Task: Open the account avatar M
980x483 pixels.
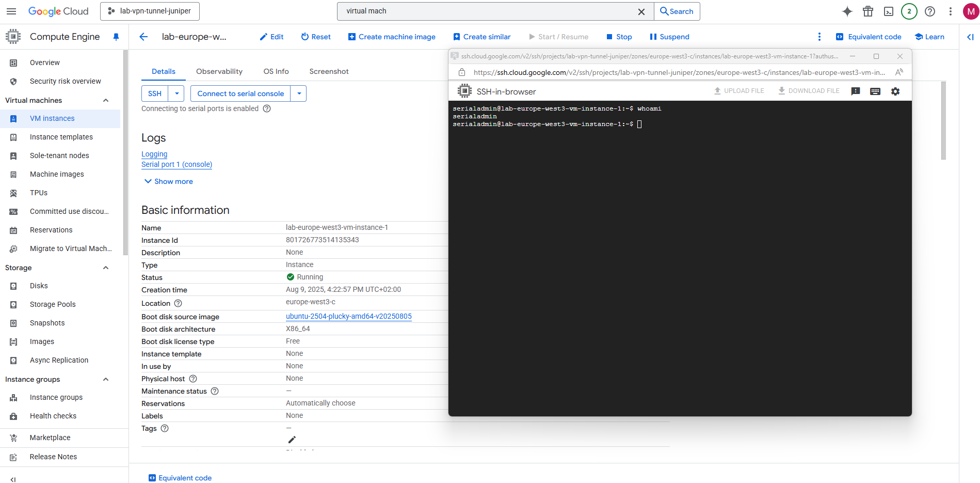Action: pos(971,11)
